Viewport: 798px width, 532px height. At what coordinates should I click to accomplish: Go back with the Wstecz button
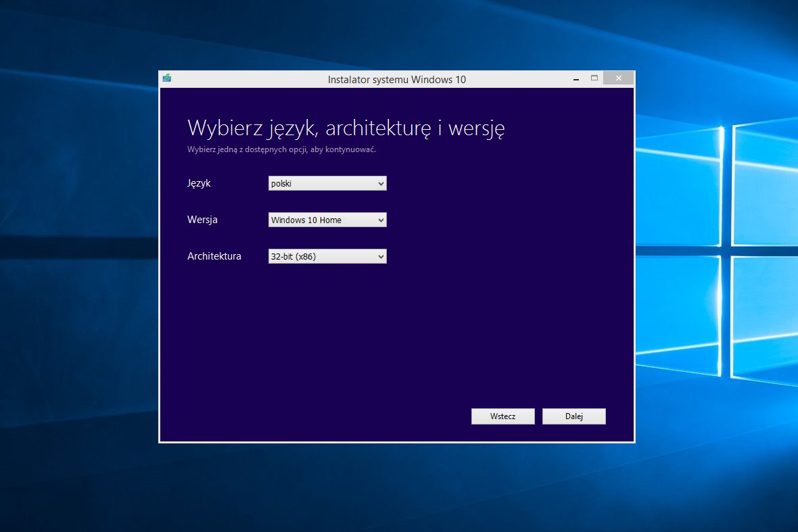point(503,416)
